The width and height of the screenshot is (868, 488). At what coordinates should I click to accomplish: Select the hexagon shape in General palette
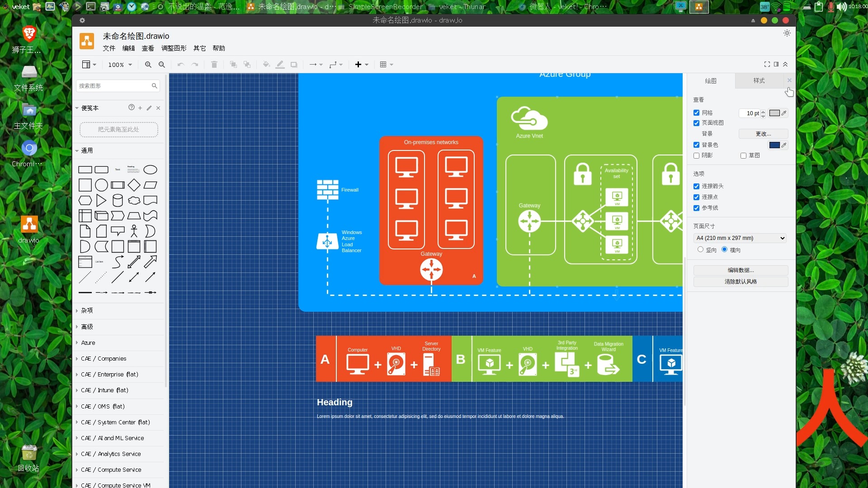coord(85,200)
